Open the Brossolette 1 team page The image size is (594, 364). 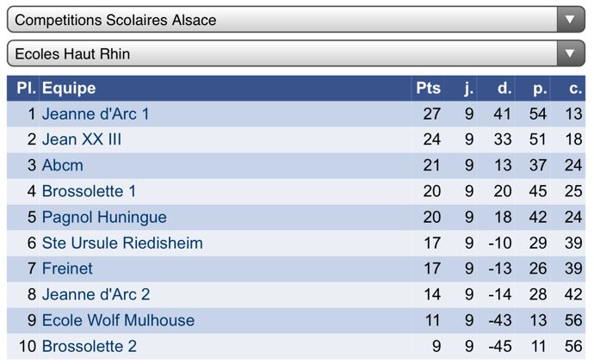pyautogui.click(x=89, y=191)
